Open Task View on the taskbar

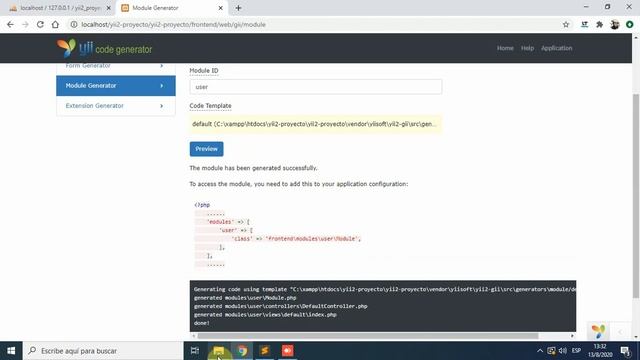[195, 351]
